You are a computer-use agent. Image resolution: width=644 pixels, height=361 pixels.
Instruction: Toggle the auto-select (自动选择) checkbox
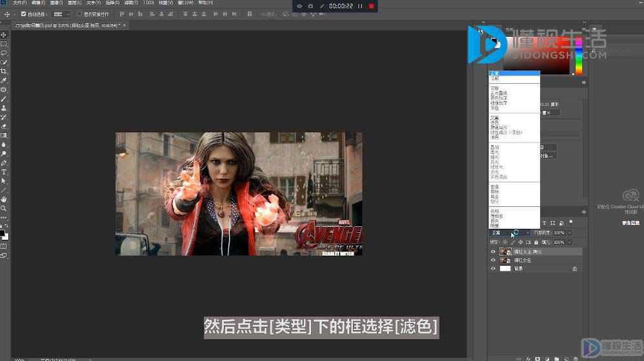23,14
